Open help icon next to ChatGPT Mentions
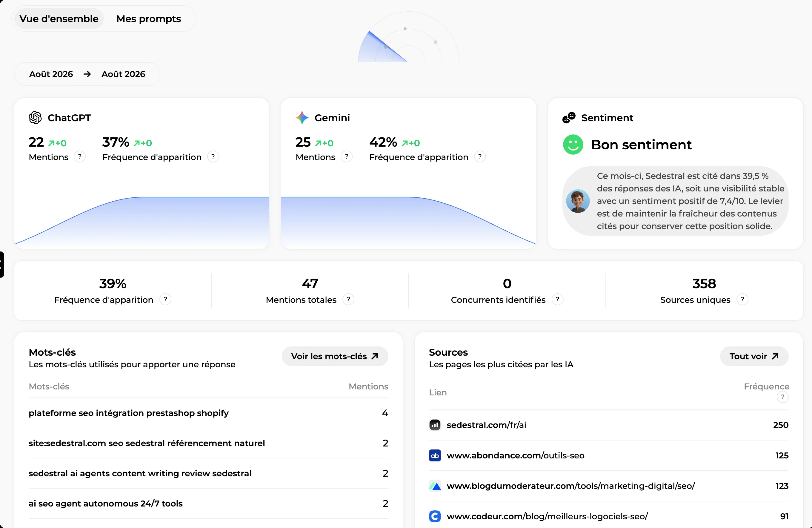Viewport: 812px width, 528px height. coord(79,157)
